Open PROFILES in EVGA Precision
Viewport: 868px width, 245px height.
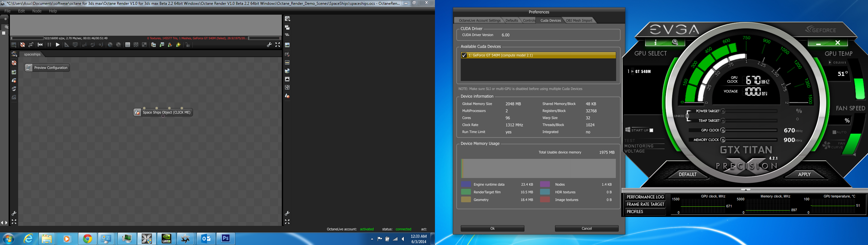click(x=645, y=212)
